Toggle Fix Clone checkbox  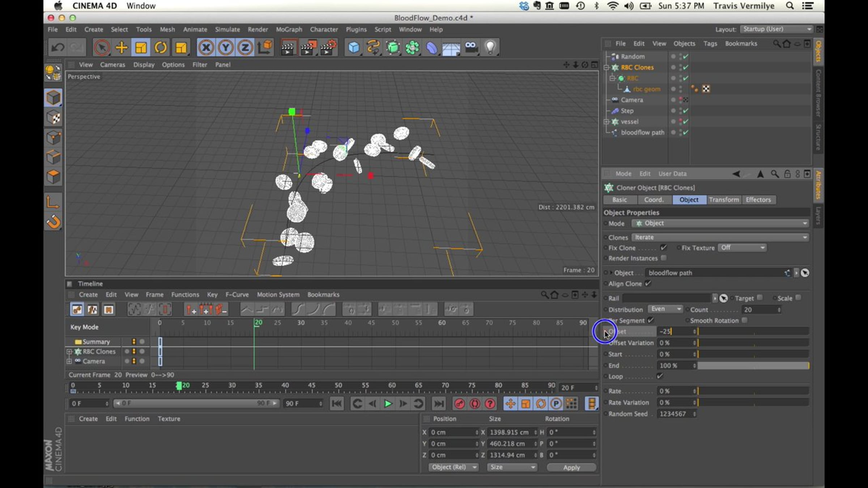[x=664, y=248]
